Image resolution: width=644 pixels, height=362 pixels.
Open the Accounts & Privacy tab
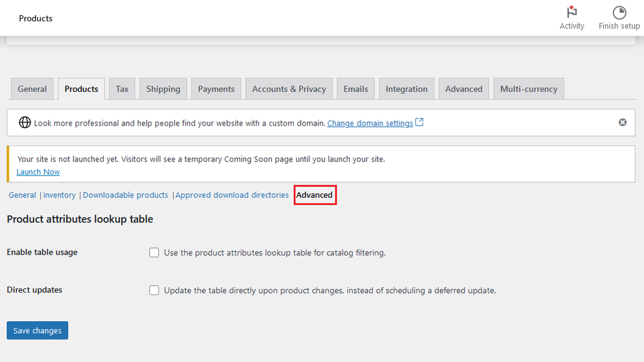[x=289, y=89]
